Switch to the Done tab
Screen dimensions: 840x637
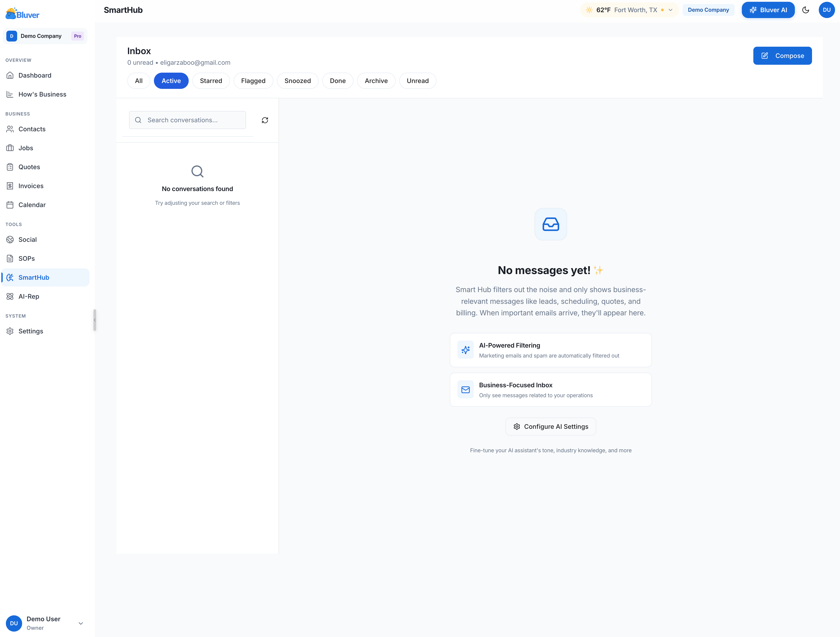(x=338, y=81)
